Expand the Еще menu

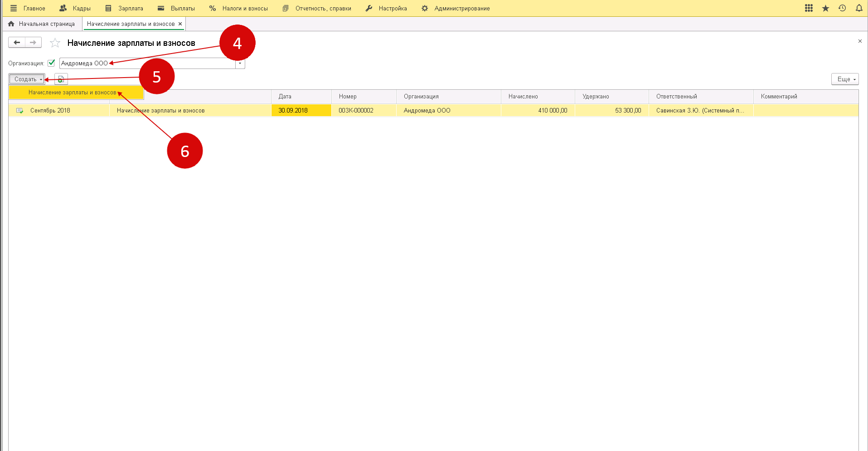845,79
